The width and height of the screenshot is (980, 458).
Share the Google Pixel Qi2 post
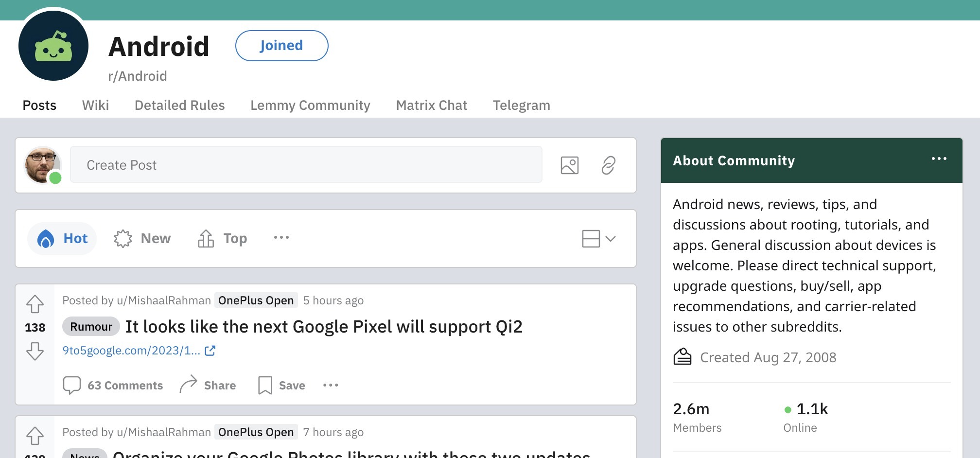(208, 385)
